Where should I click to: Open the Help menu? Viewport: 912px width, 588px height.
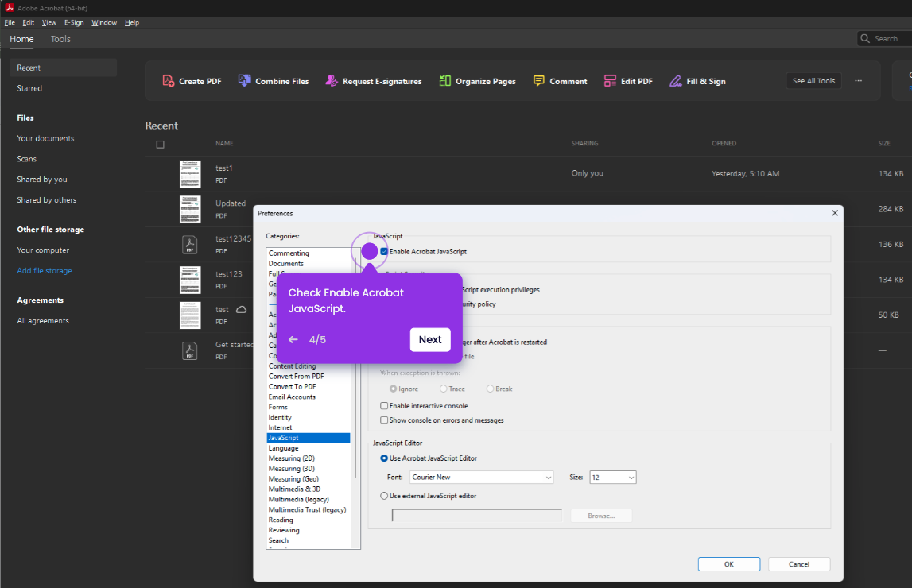tap(132, 23)
